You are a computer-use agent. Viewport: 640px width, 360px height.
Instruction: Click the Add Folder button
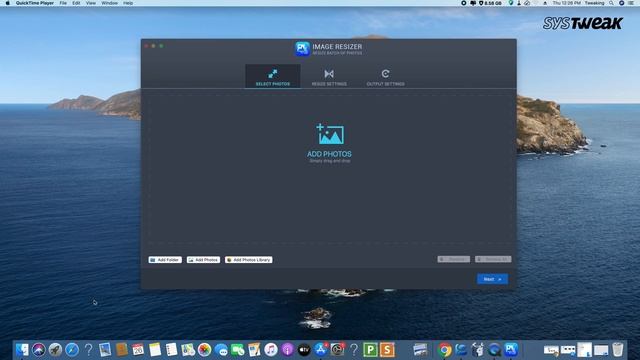[165, 260]
